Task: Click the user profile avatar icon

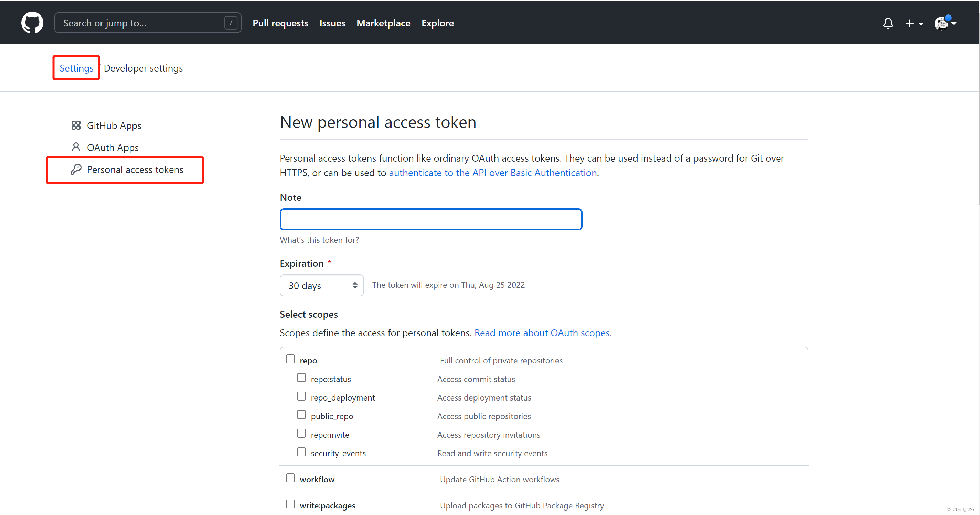Action: 941,23
